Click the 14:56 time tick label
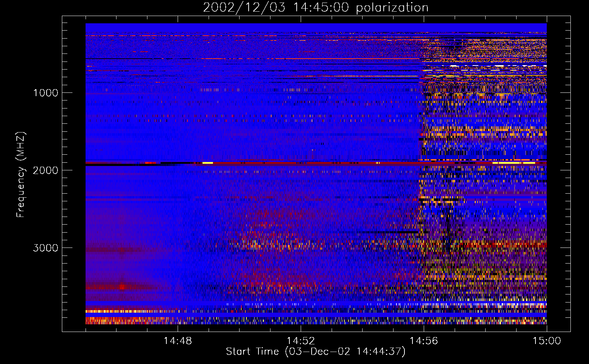The width and height of the screenshot is (589, 364). [x=424, y=341]
